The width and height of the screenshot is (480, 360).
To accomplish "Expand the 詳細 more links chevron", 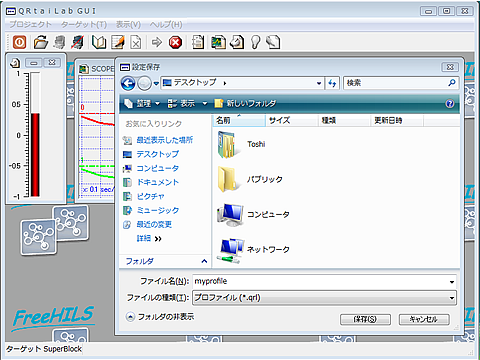I will click(x=158, y=239).
